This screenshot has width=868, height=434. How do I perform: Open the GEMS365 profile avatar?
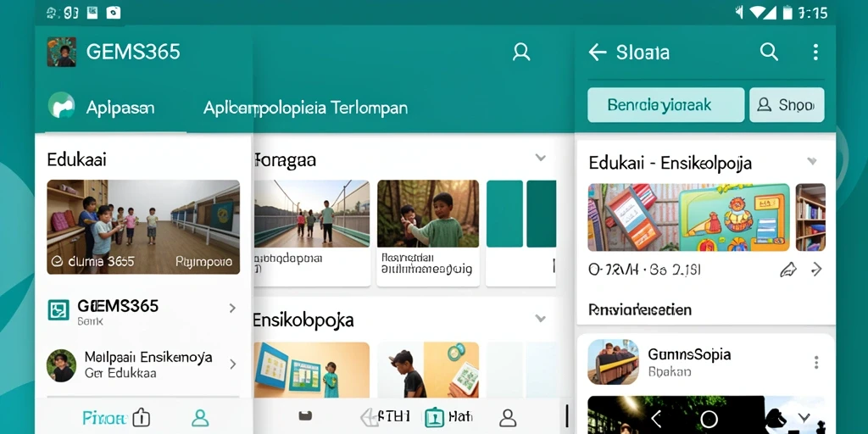click(61, 52)
